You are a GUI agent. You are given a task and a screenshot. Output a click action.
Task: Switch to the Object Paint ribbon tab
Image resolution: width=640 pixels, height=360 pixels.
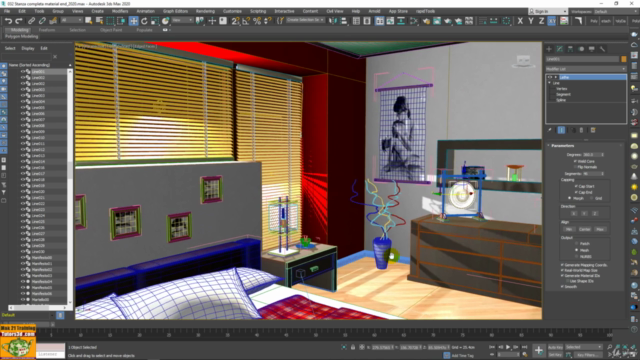tap(111, 30)
